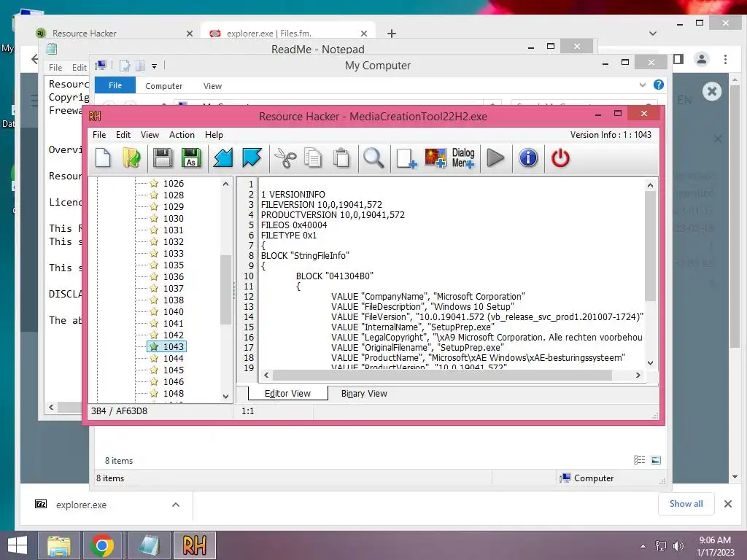Image resolution: width=747 pixels, height=560 pixels.
Task: Switch to details view in My Computer
Action: [639, 460]
